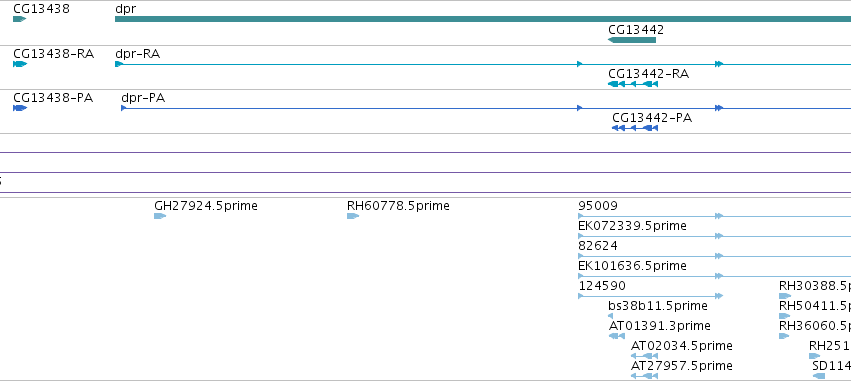The image size is (851, 381).
Task: Select the CG13442-PA protein glyph
Action: pos(634,128)
